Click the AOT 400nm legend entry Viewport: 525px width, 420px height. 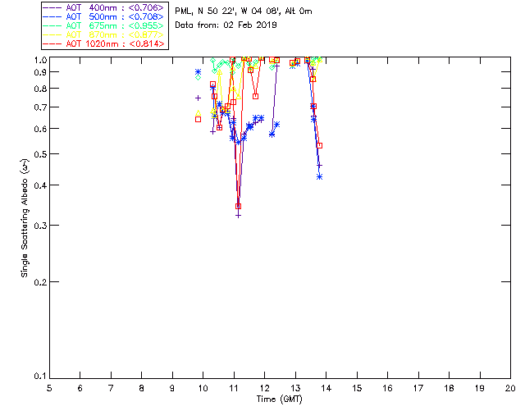click(104, 7)
